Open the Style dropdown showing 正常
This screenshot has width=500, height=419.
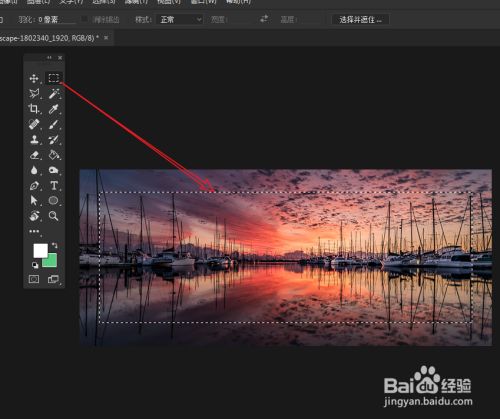180,20
